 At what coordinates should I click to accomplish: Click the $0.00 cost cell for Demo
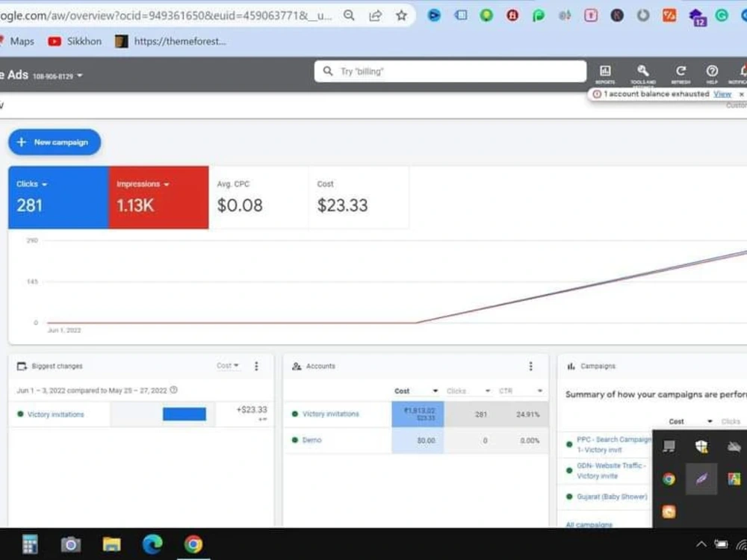418,441
